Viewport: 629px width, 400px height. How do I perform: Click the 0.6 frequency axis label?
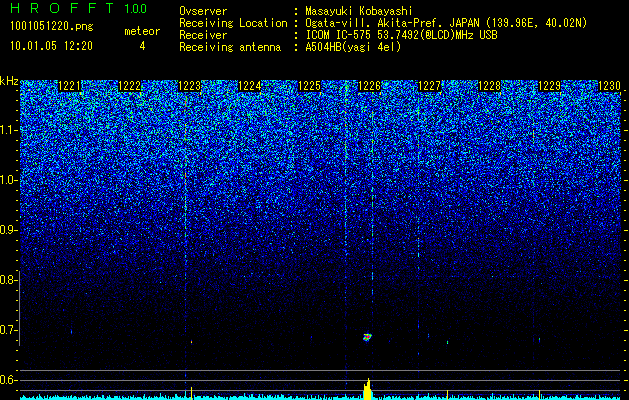8,380
